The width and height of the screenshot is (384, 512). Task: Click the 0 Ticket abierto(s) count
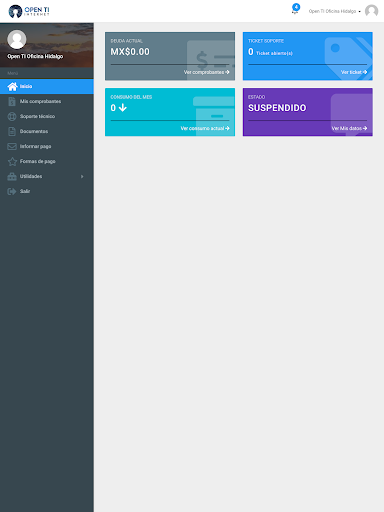[x=270, y=52]
